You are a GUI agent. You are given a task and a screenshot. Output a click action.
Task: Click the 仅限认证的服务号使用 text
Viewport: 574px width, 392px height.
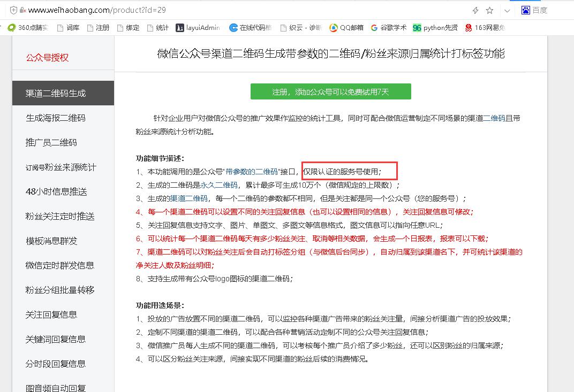[x=342, y=172]
